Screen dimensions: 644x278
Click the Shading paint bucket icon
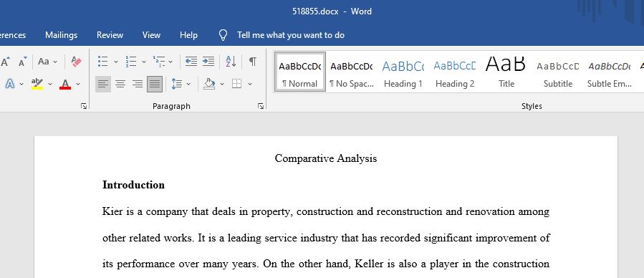(209, 84)
